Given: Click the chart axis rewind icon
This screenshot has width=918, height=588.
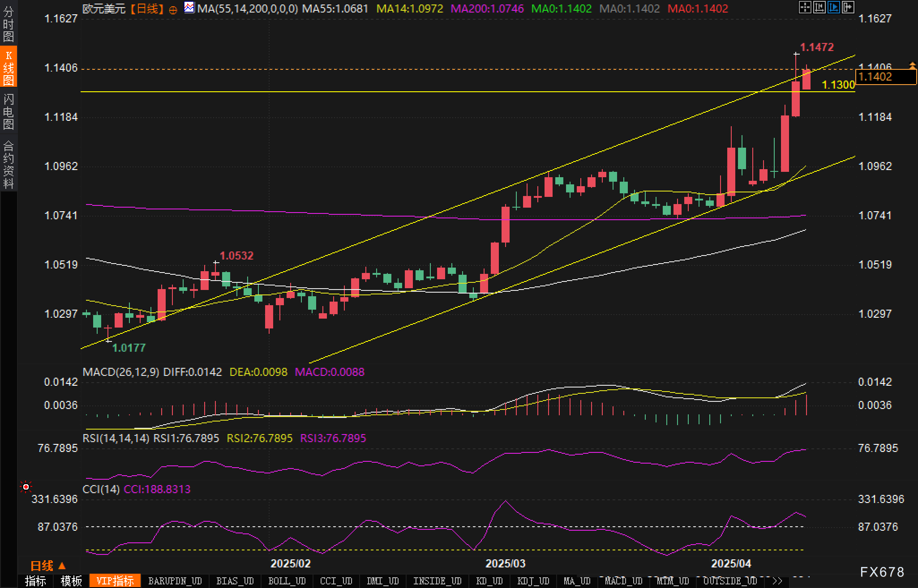Looking at the screenshot, I should tap(819, 7).
